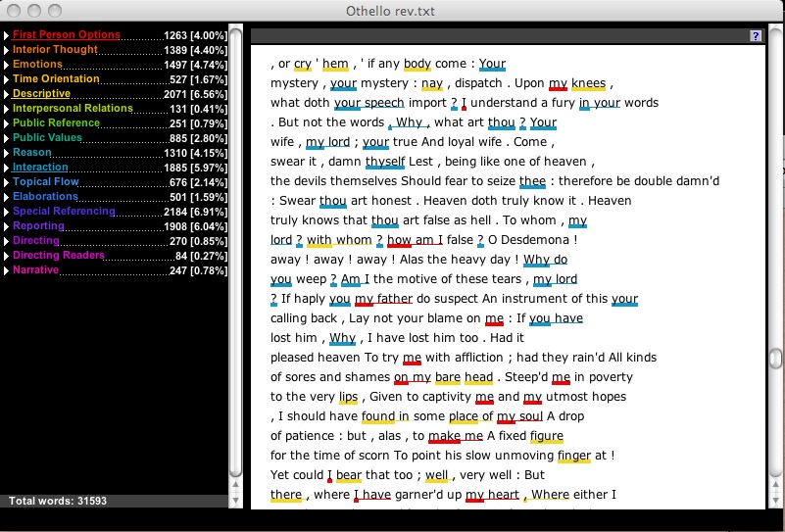Expand the Reporting category triangle
Viewport: 785px width, 532px height.
(6, 226)
